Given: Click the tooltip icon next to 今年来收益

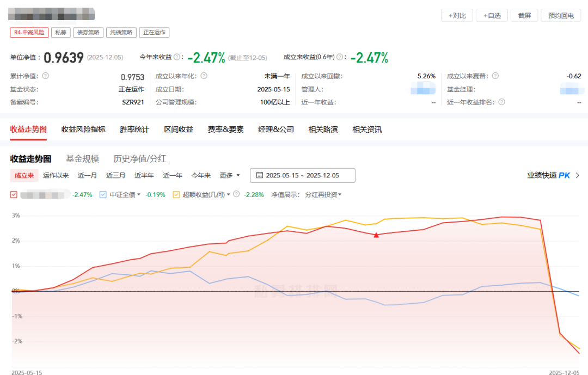Looking at the screenshot, I should point(177,57).
